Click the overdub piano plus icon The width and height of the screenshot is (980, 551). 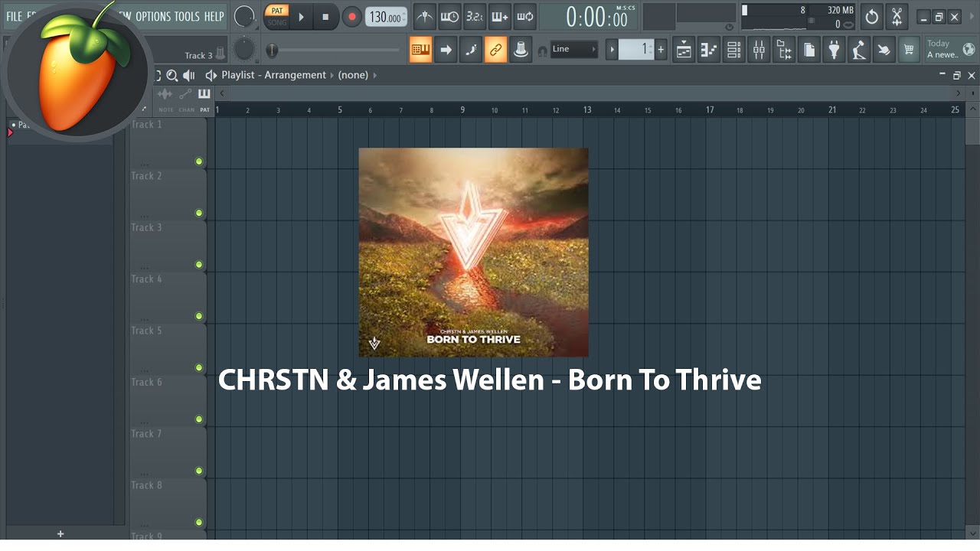click(500, 16)
